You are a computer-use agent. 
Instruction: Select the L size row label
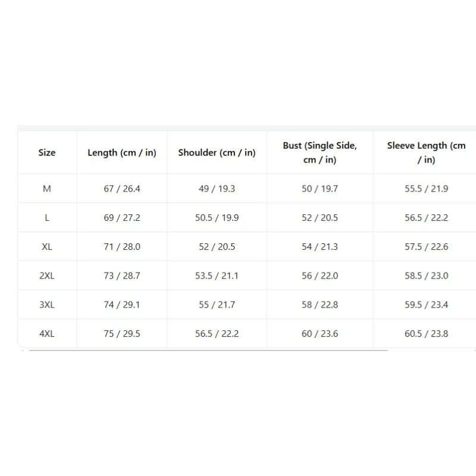(47, 218)
